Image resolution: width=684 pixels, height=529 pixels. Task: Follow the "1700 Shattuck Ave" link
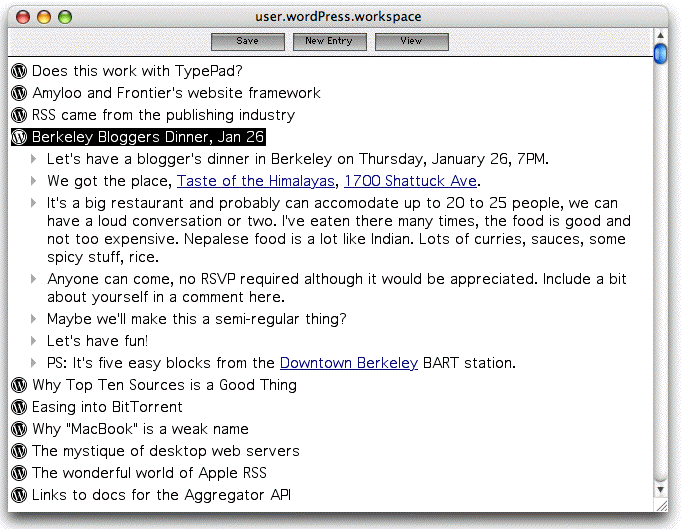tap(410, 181)
